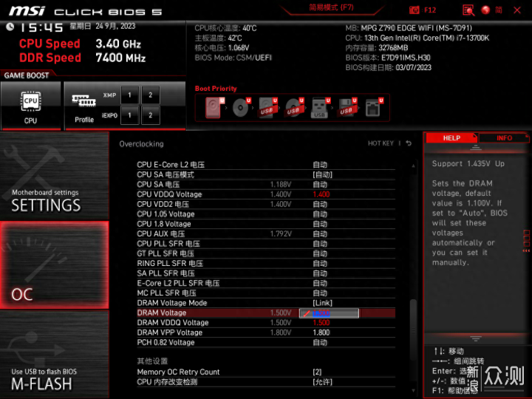Image resolution: width=532 pixels, height=399 pixels.
Task: Click the GAME BOOST label tab
Action: point(27,75)
